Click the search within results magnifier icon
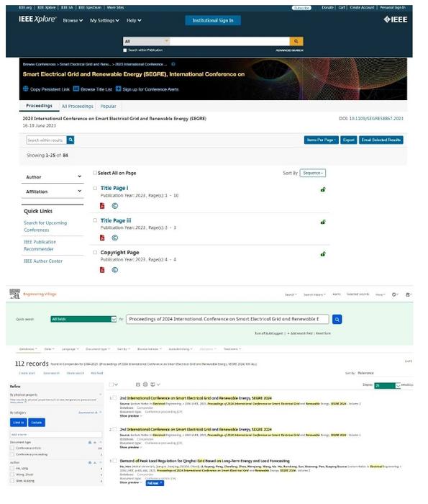Image resolution: width=428 pixels, height=504 pixels. tap(70, 140)
